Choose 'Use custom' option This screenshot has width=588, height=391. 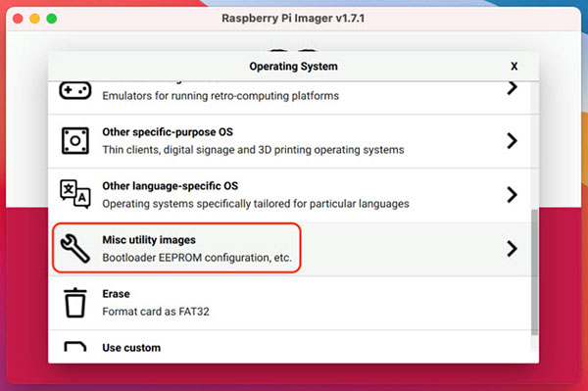(x=131, y=348)
